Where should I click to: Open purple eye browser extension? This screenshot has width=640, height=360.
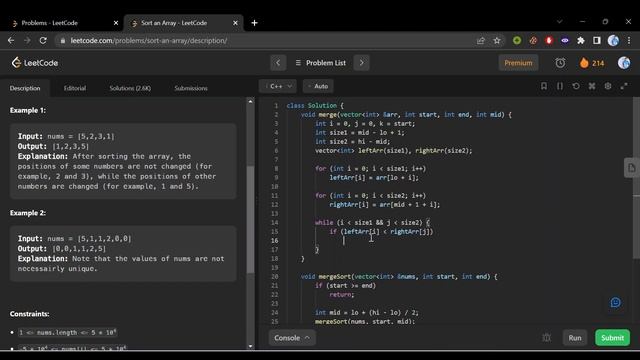[565, 40]
